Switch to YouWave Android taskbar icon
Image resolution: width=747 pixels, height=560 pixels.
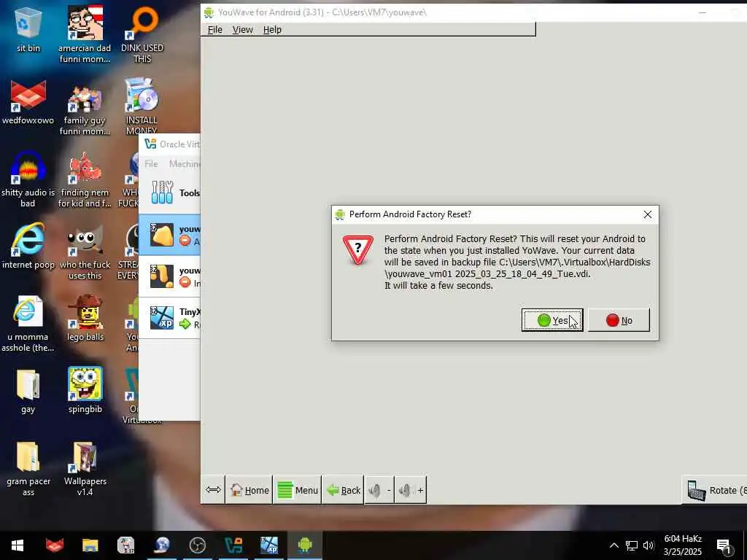pos(305,545)
